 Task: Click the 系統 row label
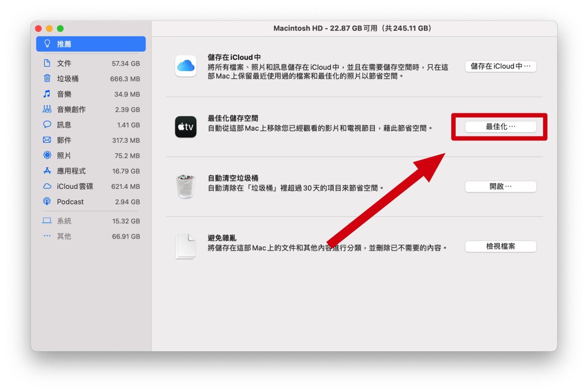pos(64,221)
